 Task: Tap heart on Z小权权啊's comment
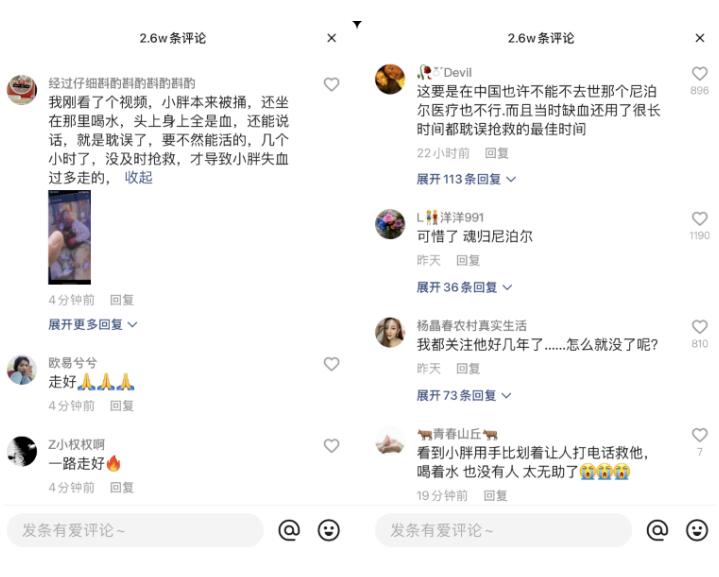click(332, 445)
